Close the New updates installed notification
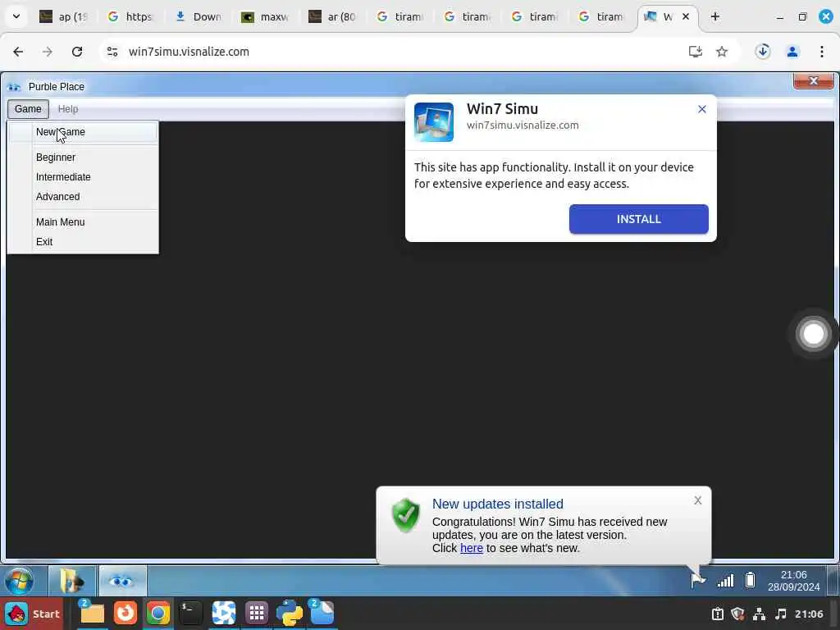 coord(697,500)
